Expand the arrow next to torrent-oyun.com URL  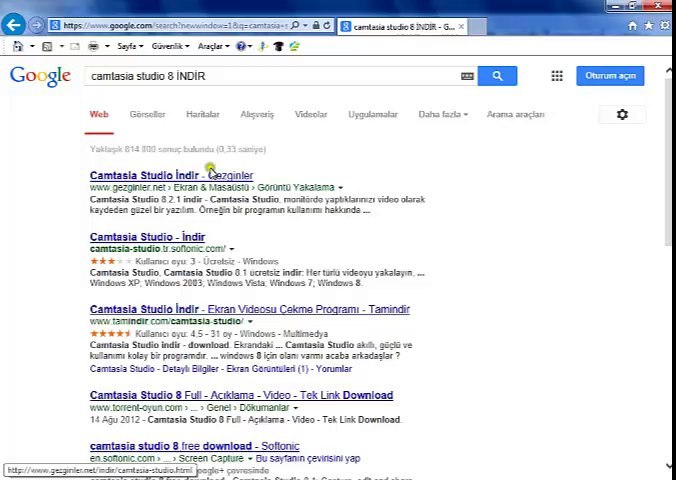[x=296, y=408]
